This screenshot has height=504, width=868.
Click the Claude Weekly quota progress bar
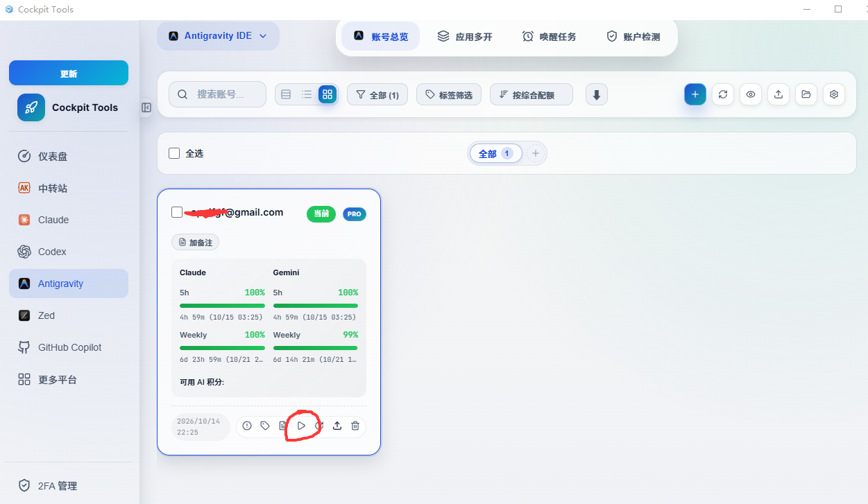tap(222, 348)
